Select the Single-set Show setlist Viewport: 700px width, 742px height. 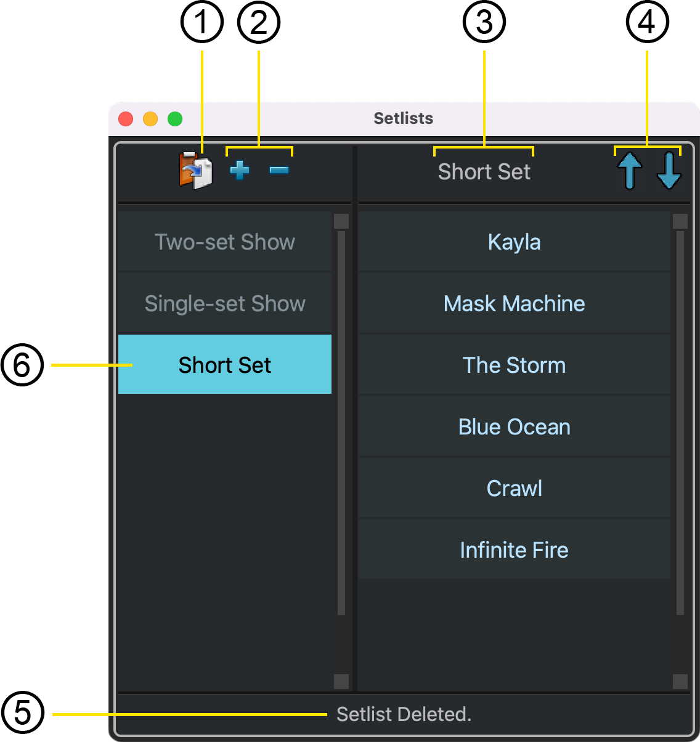click(224, 303)
